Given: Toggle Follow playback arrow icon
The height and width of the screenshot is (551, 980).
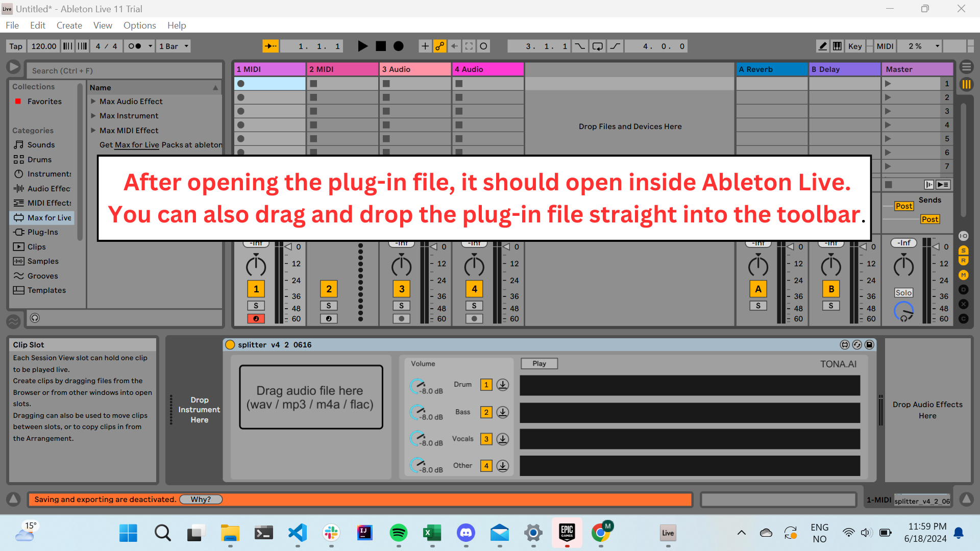Looking at the screenshot, I should tap(271, 46).
